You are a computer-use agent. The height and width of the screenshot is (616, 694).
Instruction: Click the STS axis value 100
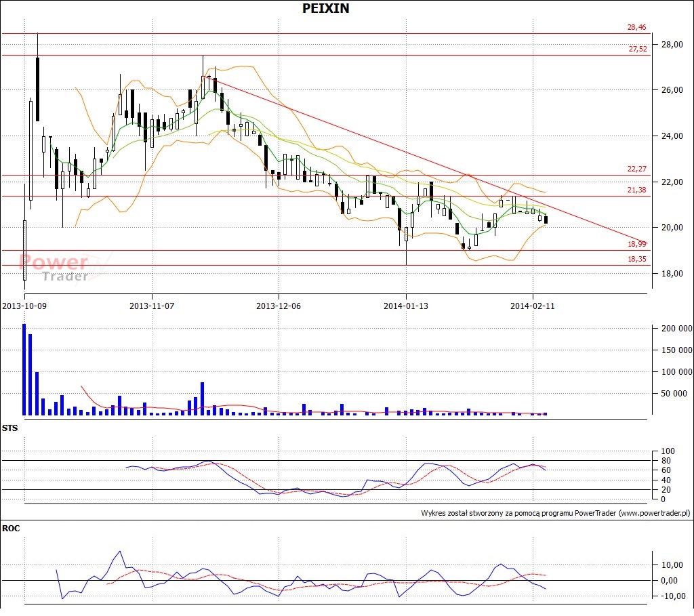tap(668, 452)
